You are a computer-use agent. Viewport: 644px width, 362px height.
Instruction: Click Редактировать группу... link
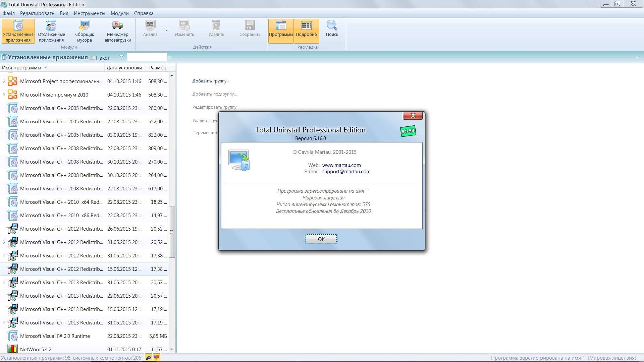(216, 107)
